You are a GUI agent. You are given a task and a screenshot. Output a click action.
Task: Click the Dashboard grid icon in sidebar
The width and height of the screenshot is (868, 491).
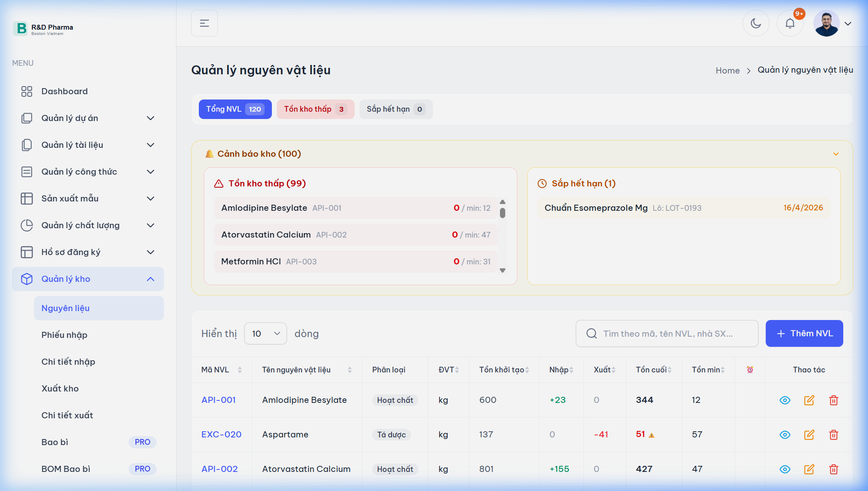(x=27, y=91)
